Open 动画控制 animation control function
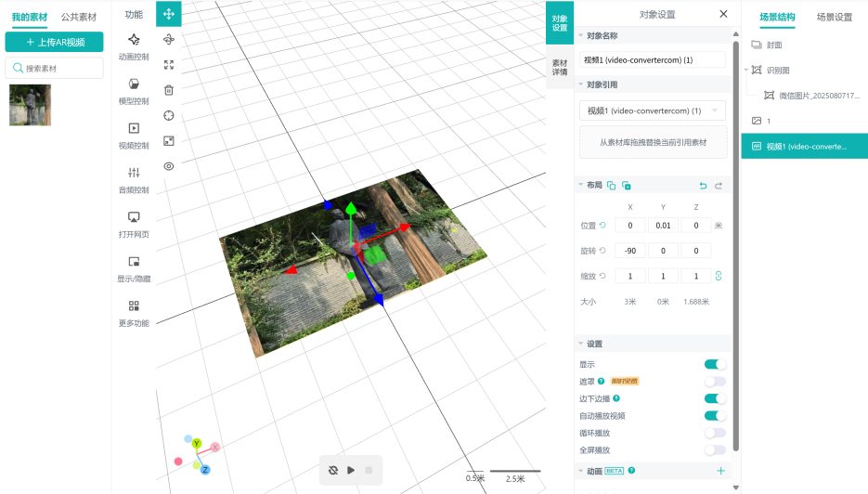The image size is (868, 494). tap(134, 46)
